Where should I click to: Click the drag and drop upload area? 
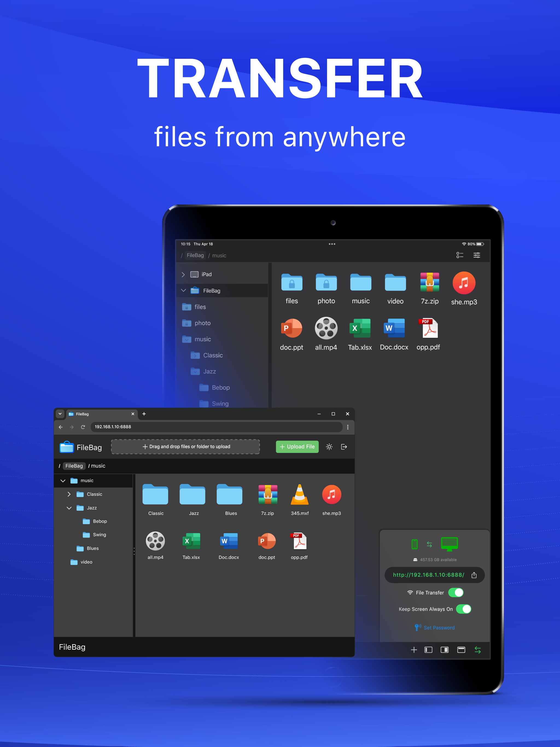click(x=185, y=447)
